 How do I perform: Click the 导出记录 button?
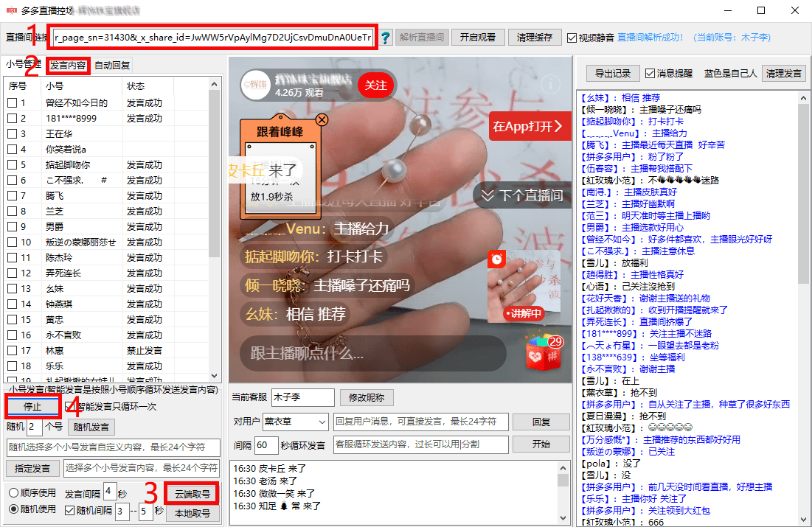(613, 74)
